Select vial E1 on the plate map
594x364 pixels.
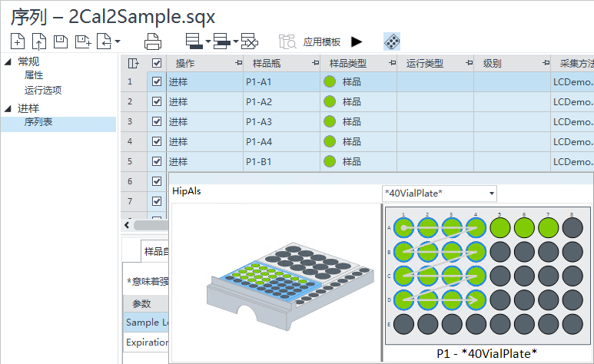click(403, 325)
